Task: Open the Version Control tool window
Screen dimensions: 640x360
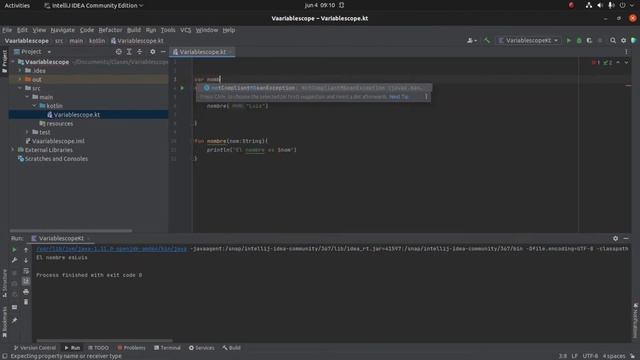Action: (x=35, y=348)
